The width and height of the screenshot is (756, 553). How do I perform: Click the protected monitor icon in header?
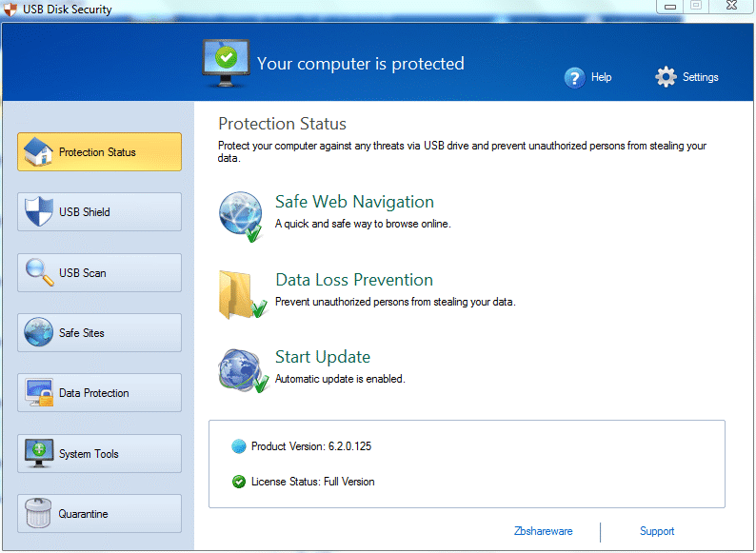[226, 63]
